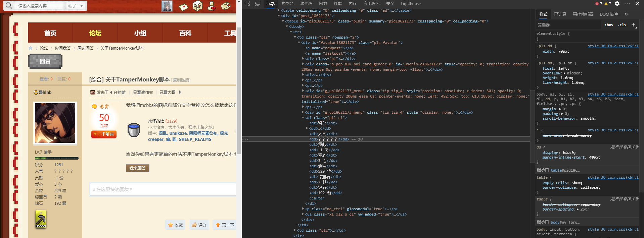Image resolution: width=644 pixels, height=238 pixels.
Task: Toggle 只看该作者 author-only filter
Action: tap(143, 93)
